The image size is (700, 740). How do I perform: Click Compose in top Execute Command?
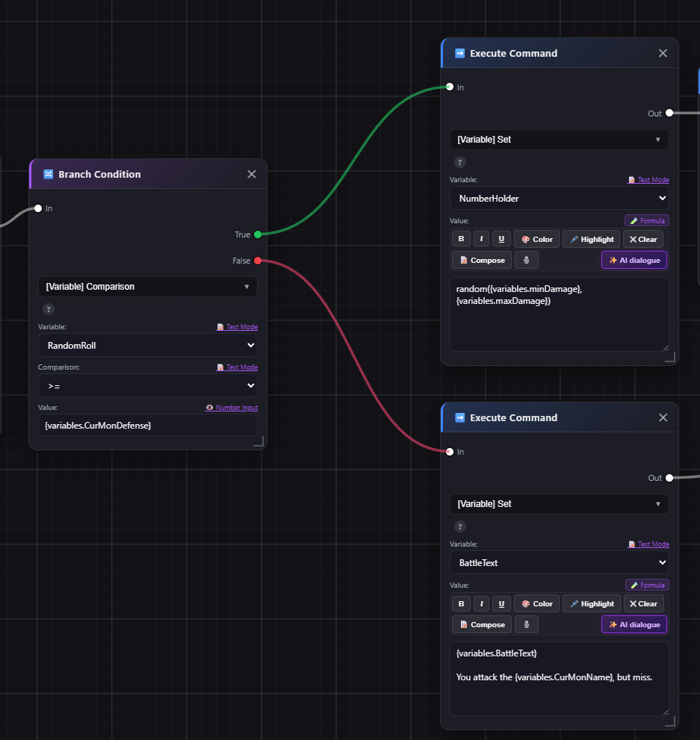pyautogui.click(x=482, y=260)
